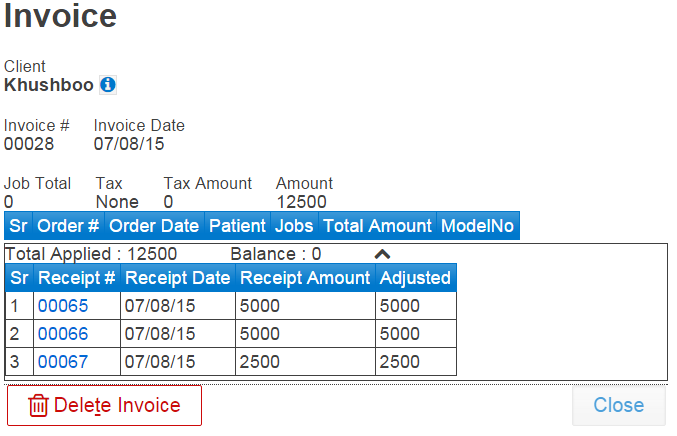
Task: Open receipt 00067 link
Action: [x=63, y=362]
